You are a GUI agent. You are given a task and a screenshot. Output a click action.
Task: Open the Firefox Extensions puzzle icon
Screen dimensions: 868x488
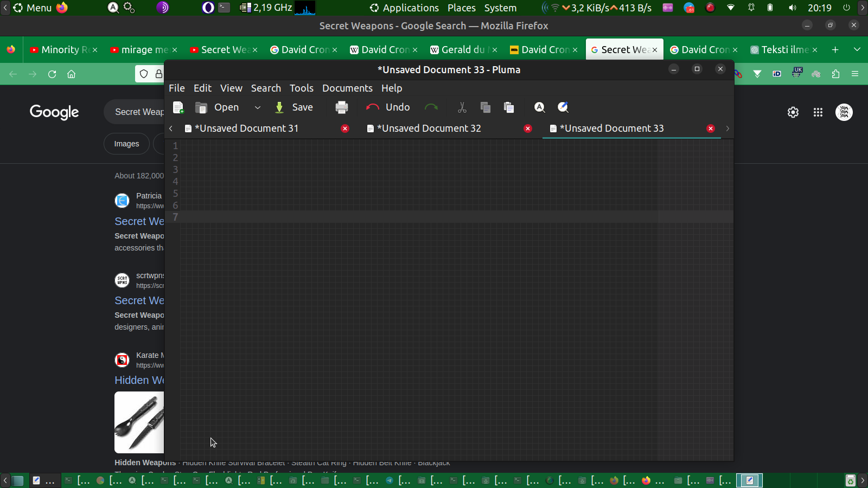[835, 74]
